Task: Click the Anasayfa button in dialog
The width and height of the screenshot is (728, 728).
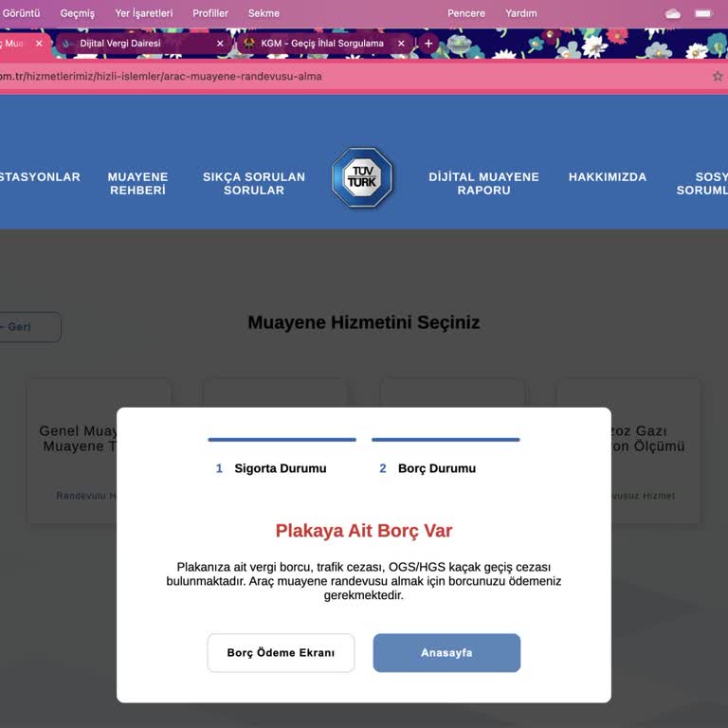Action: (446, 652)
